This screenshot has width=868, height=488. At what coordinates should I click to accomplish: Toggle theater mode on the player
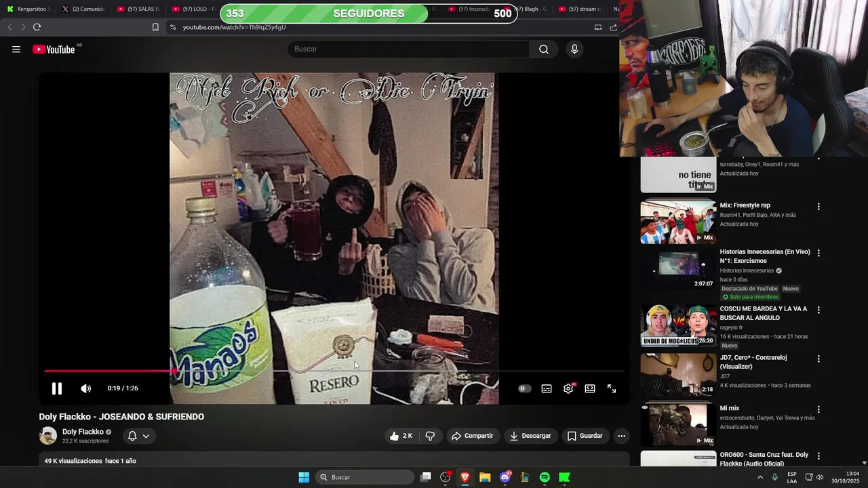pyautogui.click(x=590, y=388)
